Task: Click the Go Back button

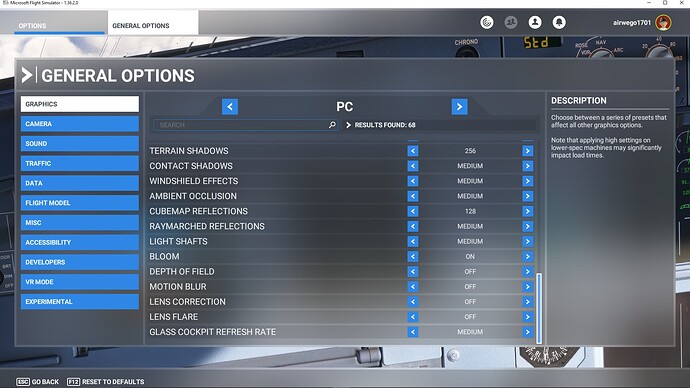Action: coord(38,381)
